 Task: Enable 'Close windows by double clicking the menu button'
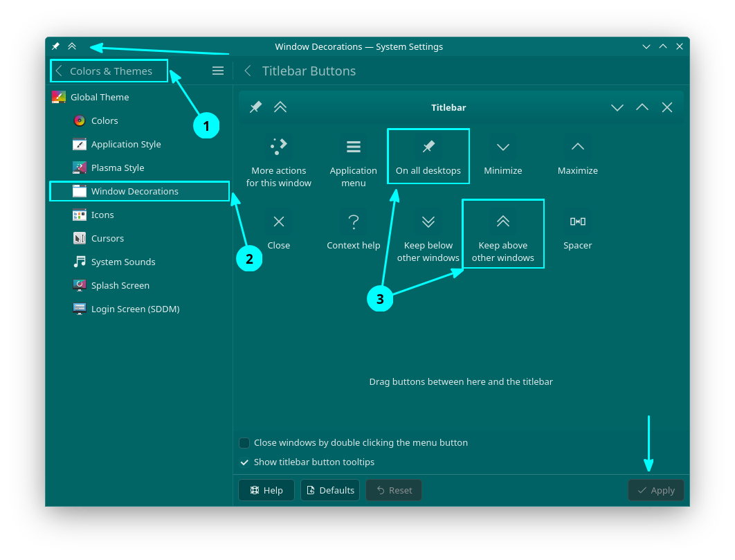point(244,443)
